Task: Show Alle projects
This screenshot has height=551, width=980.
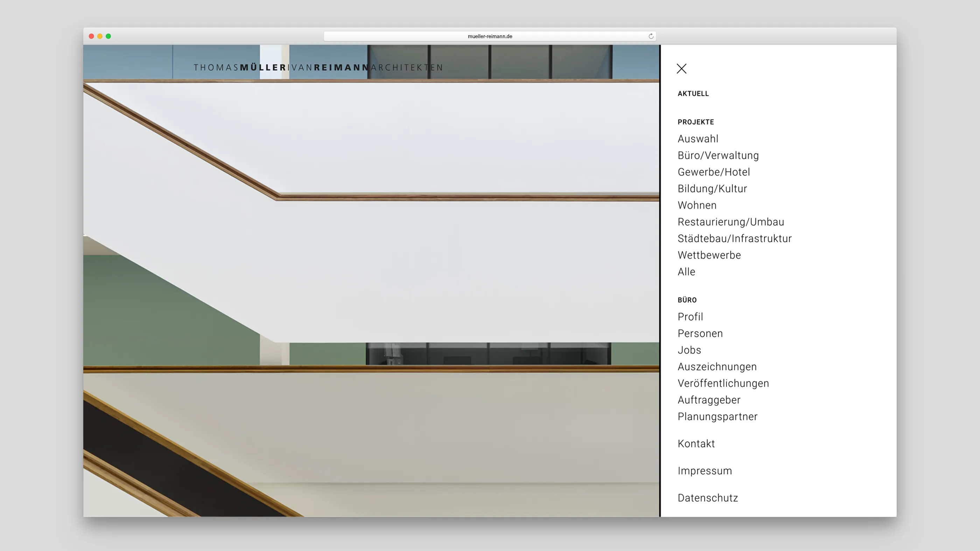Action: click(686, 272)
